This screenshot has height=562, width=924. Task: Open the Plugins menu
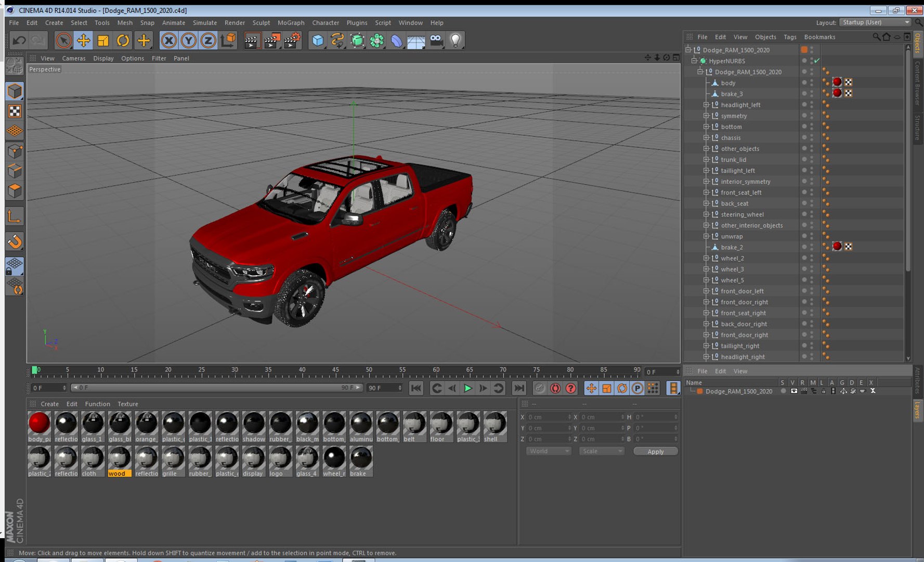[x=357, y=23]
